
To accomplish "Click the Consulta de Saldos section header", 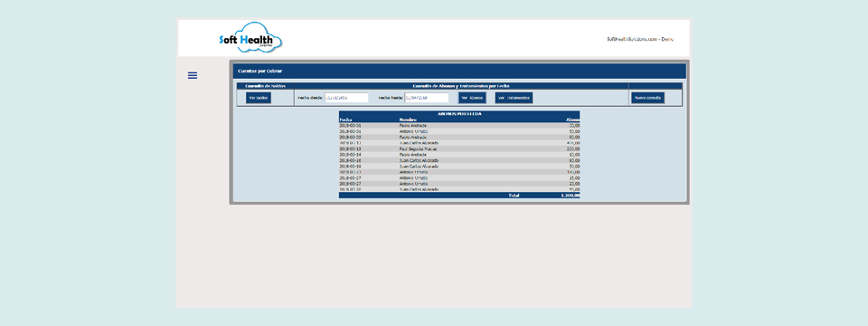I will 265,86.
